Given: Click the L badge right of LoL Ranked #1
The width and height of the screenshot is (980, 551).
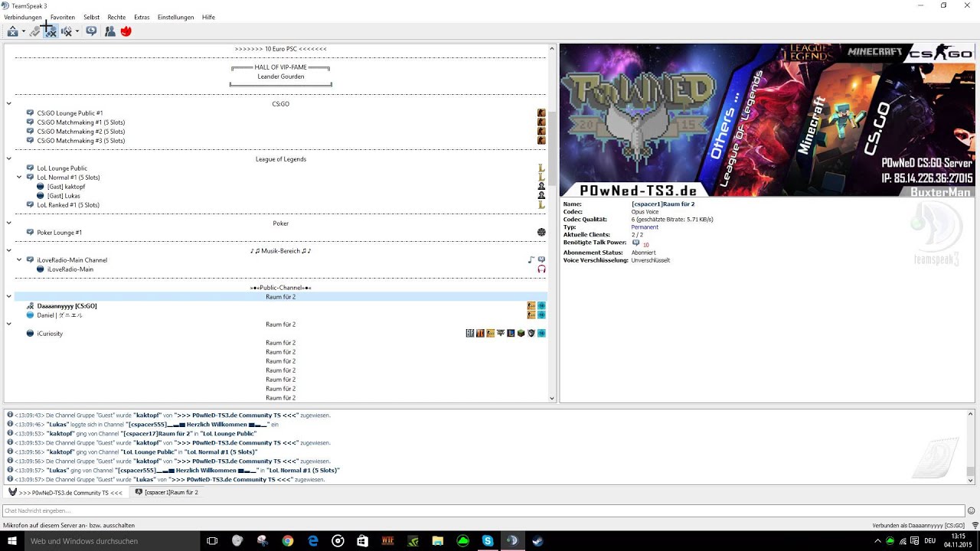Looking at the screenshot, I should 541,205.
